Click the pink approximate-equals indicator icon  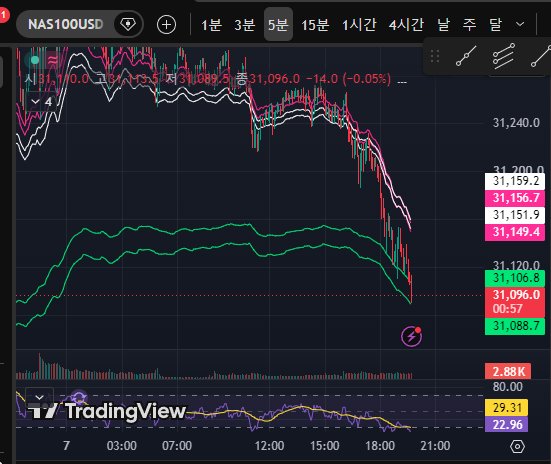(x=53, y=60)
